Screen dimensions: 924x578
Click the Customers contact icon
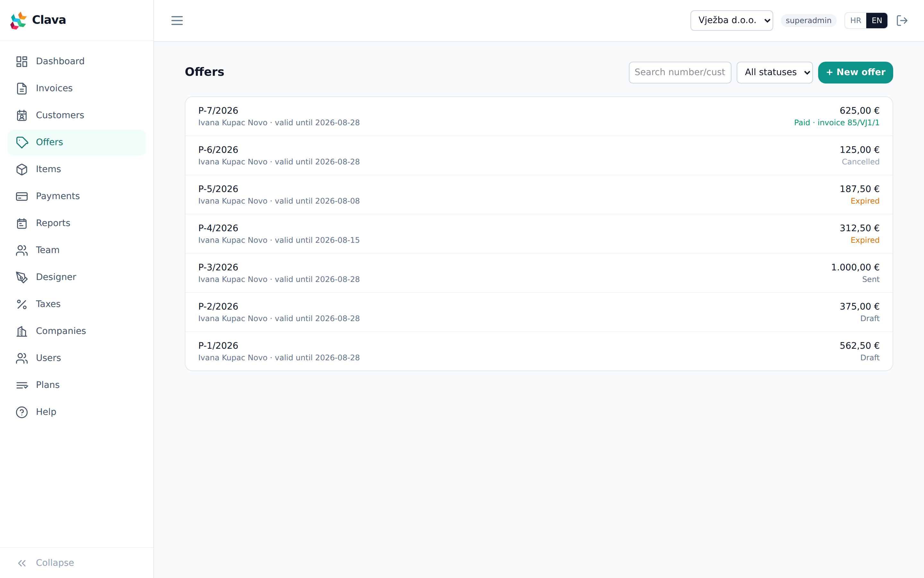pyautogui.click(x=22, y=115)
